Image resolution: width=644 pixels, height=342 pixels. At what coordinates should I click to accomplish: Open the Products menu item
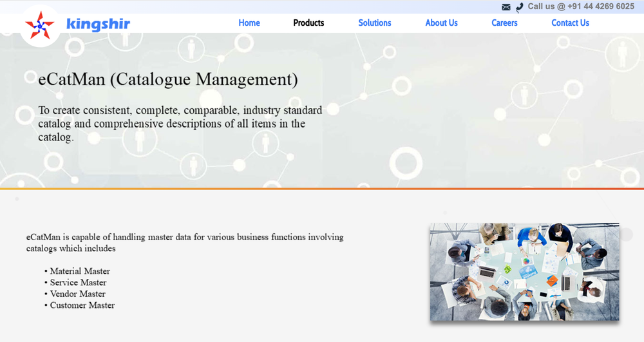coord(308,23)
